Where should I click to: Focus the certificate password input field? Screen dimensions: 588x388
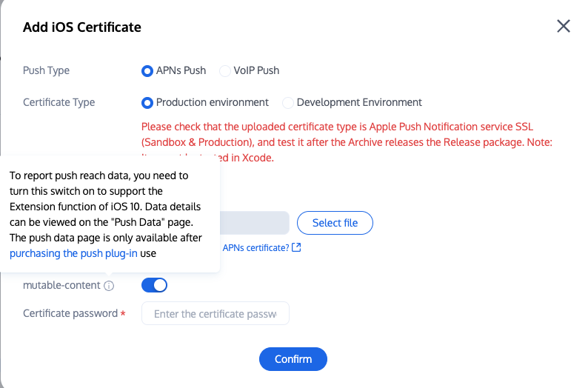click(215, 314)
